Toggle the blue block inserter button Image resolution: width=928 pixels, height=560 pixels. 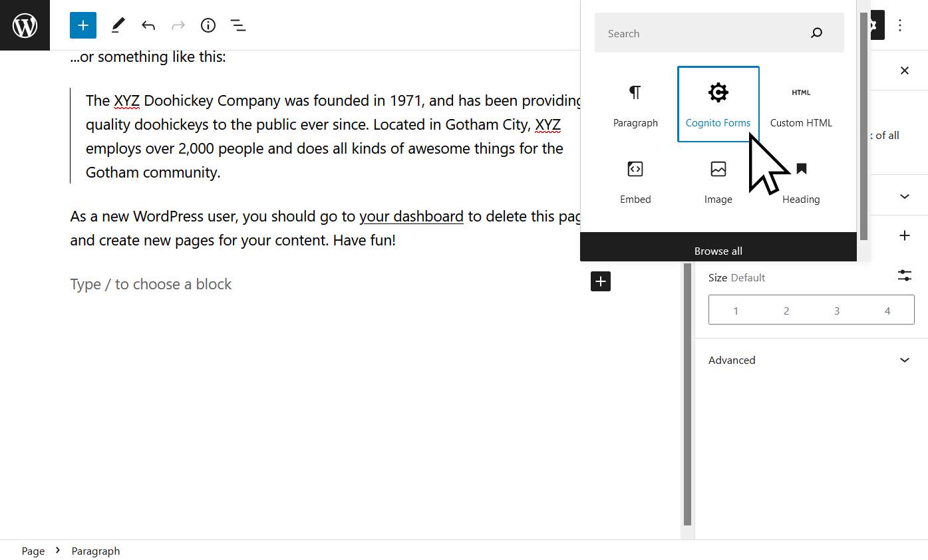point(83,25)
